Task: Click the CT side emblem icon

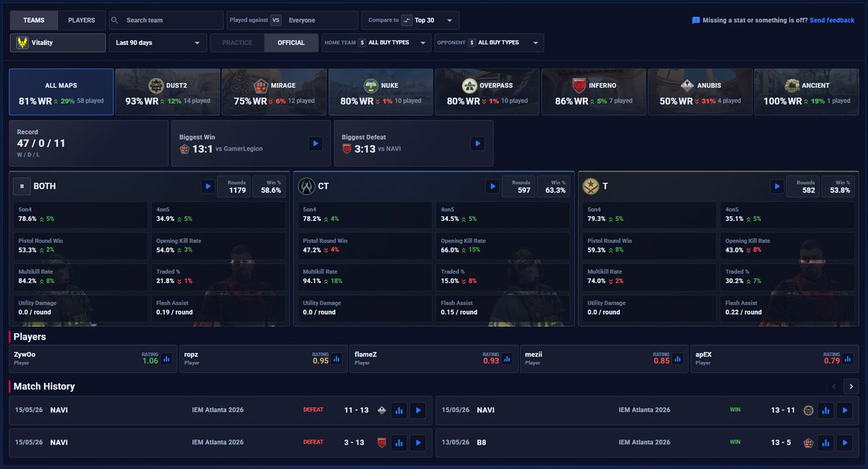Action: click(307, 187)
